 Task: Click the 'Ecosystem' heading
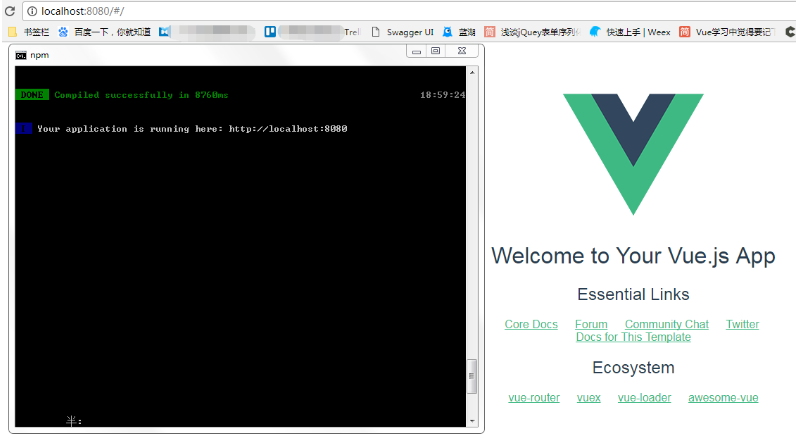pyautogui.click(x=633, y=368)
